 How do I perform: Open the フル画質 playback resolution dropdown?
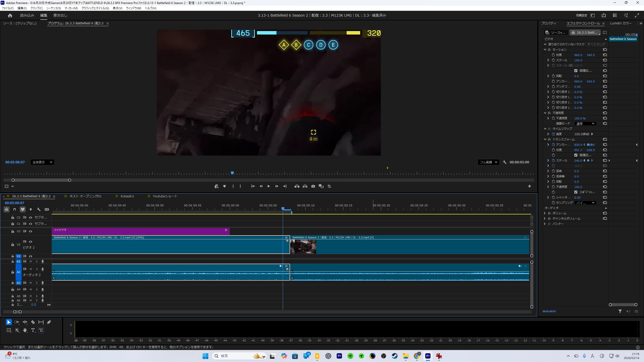pos(488,162)
